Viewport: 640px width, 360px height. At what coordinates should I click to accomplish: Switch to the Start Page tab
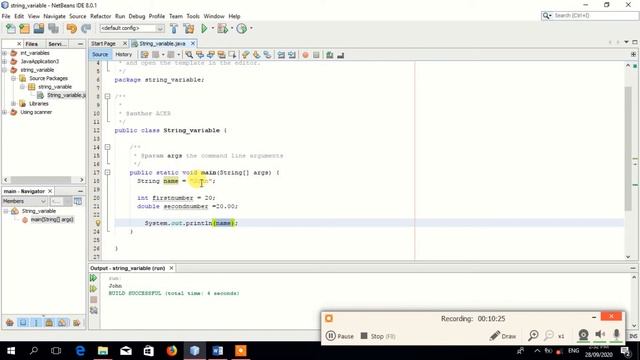tap(103, 43)
